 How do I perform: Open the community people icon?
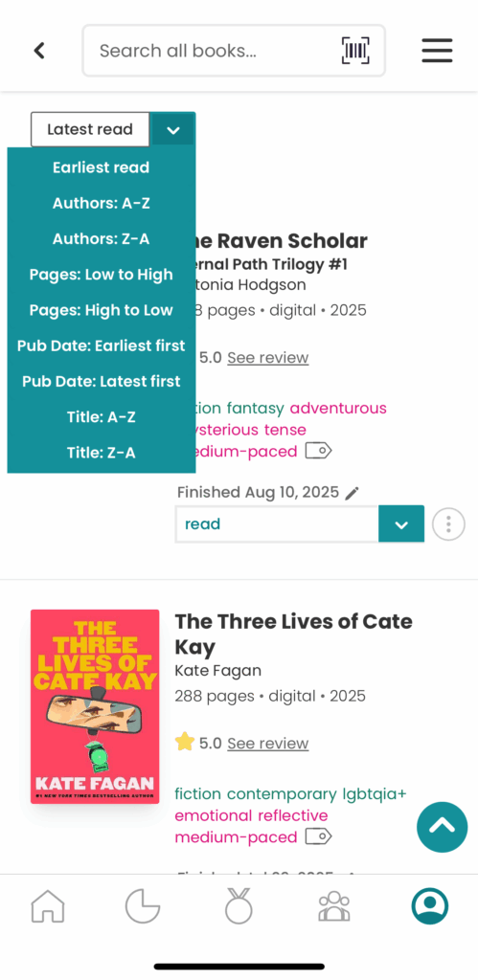[x=334, y=905]
